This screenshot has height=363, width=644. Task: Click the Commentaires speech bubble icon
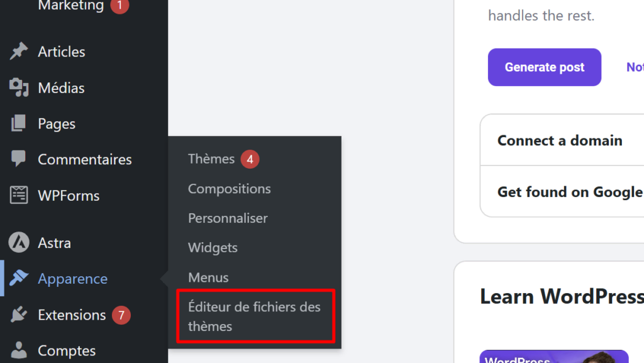click(x=19, y=159)
